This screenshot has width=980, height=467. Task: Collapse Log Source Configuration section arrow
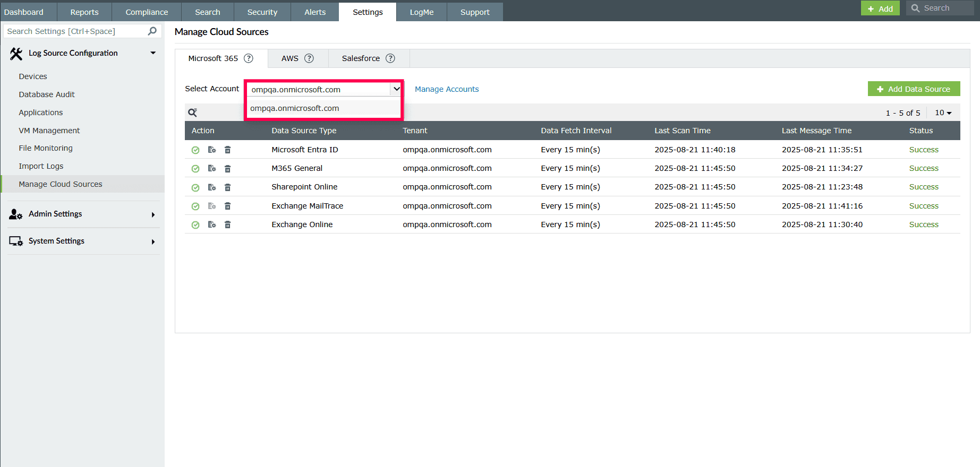(x=153, y=53)
